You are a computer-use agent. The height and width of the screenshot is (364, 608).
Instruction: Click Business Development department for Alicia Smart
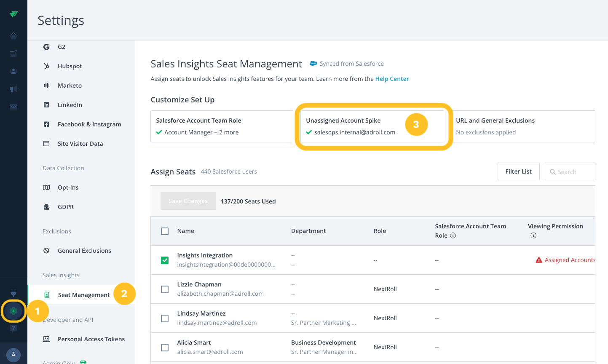[324, 343]
